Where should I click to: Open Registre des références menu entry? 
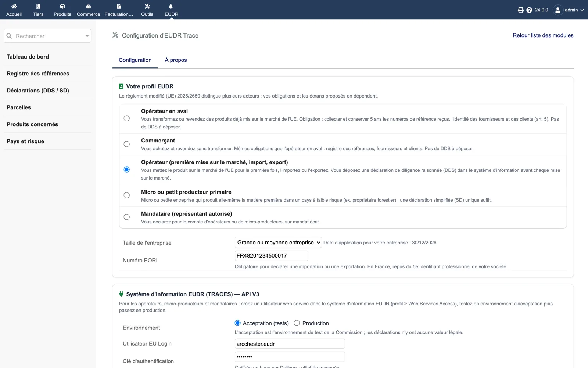pos(38,74)
